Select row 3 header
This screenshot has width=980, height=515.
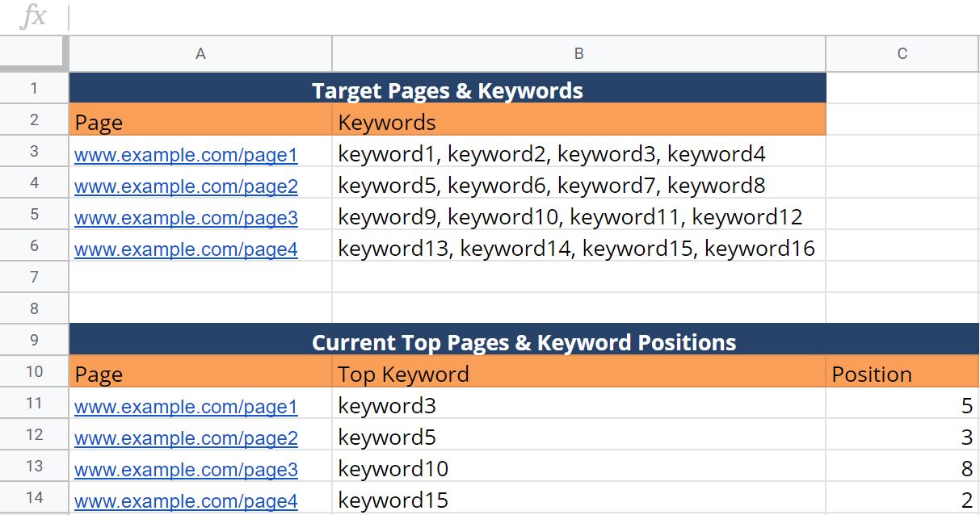[34, 151]
